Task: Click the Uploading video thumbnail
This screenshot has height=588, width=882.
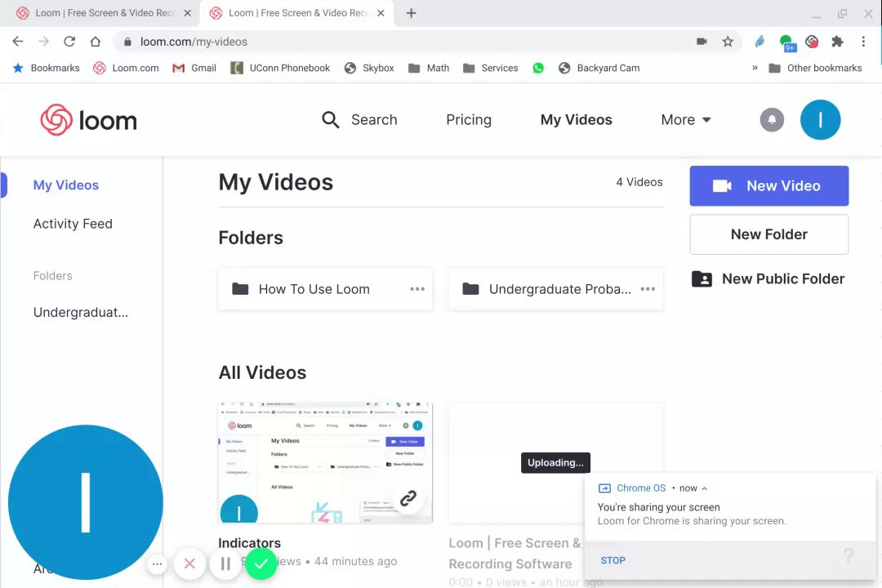Action: tap(556, 462)
